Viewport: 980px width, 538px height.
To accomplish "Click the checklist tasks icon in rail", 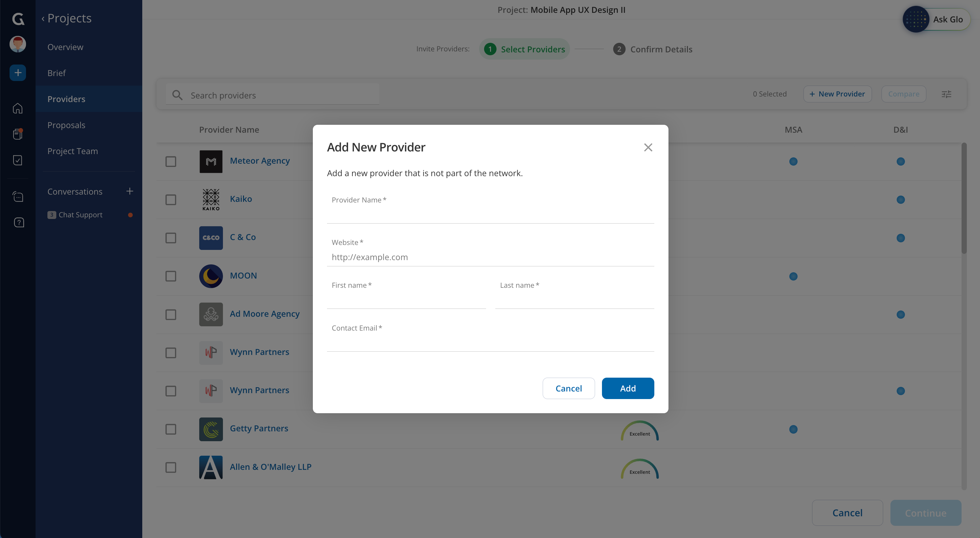I will pos(17,160).
